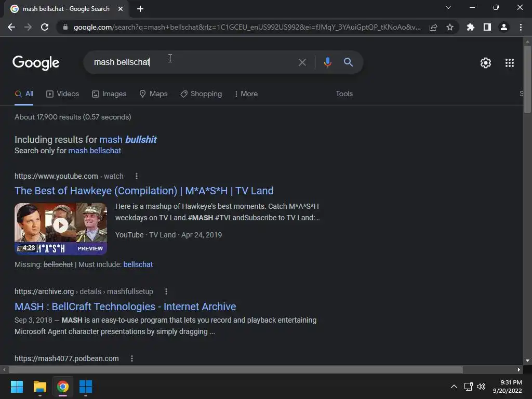Go back to previous page
This screenshot has height=399, width=532.
(x=11, y=27)
